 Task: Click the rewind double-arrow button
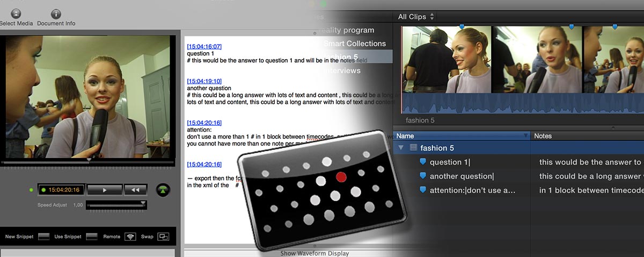point(135,189)
